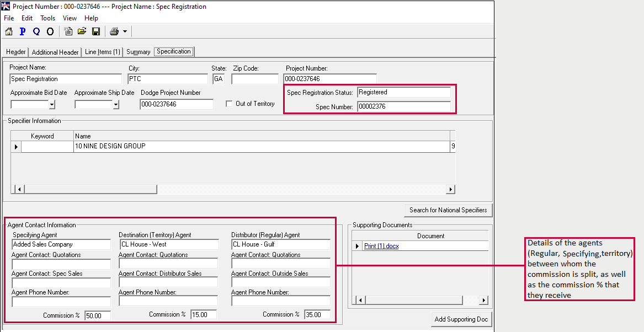Open the Print (1).docx document link
The height and width of the screenshot is (332, 644).
381,246
